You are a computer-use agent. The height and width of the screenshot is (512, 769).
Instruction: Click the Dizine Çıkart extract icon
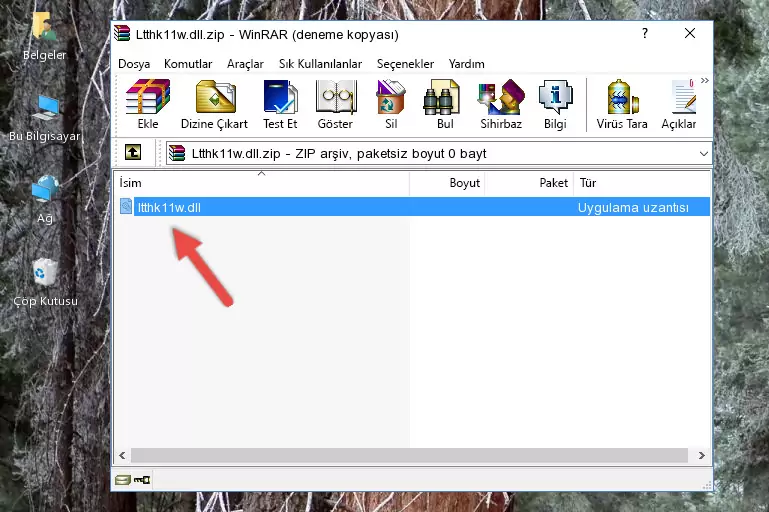[214, 104]
